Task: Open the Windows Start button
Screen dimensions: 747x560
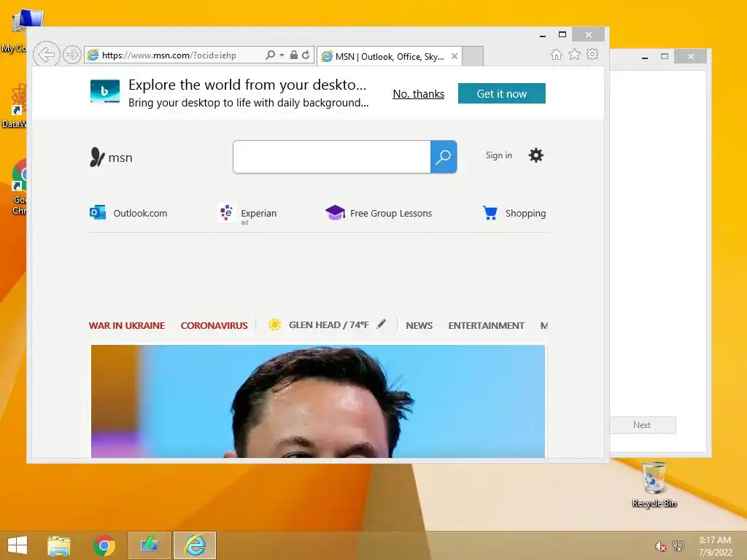Action: (x=18, y=545)
